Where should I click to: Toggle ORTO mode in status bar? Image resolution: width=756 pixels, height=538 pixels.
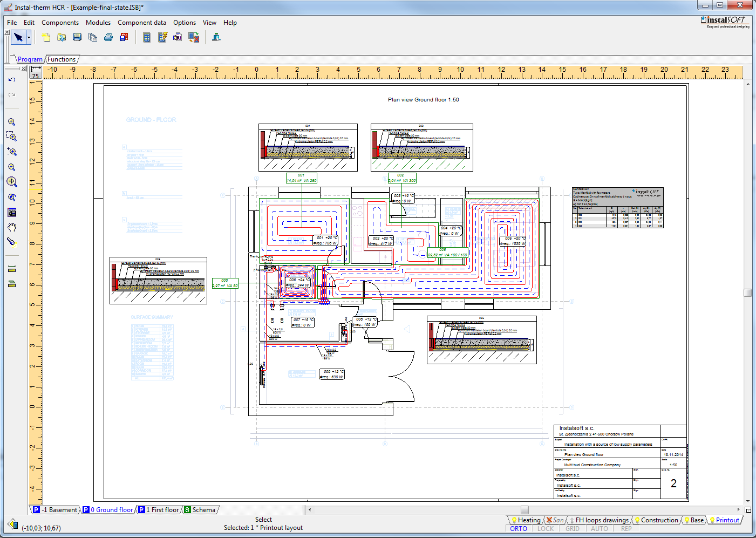(x=519, y=529)
